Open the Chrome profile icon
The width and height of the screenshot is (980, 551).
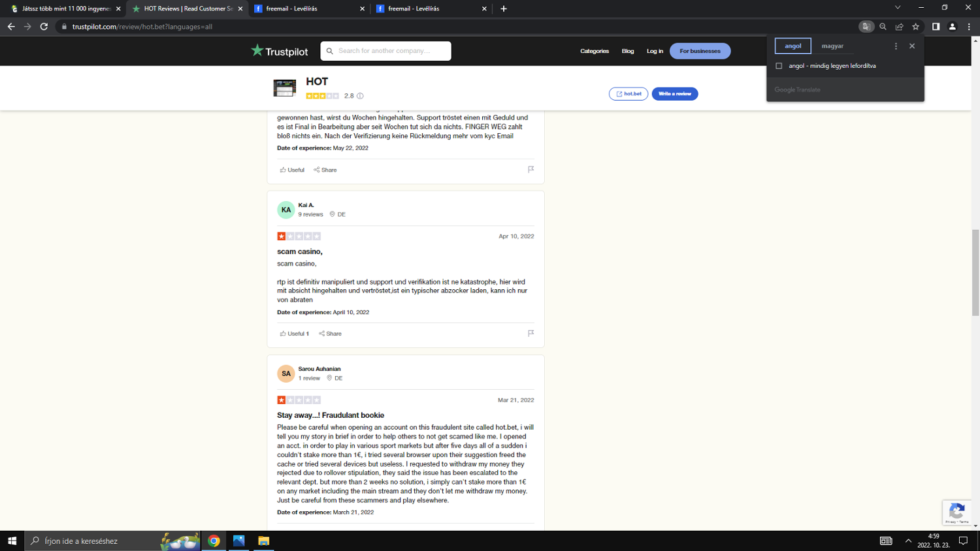tap(952, 27)
